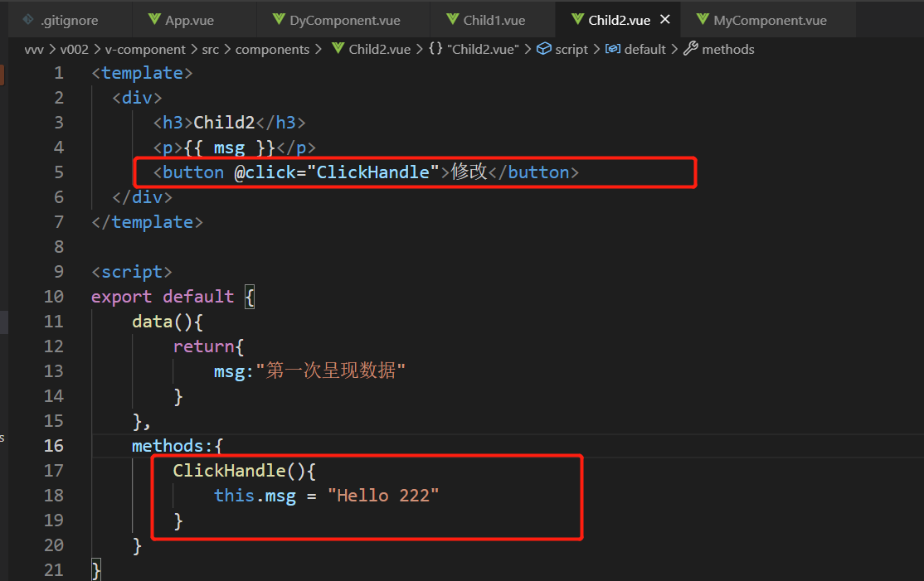Click line number 10 in the gutter

(54, 297)
